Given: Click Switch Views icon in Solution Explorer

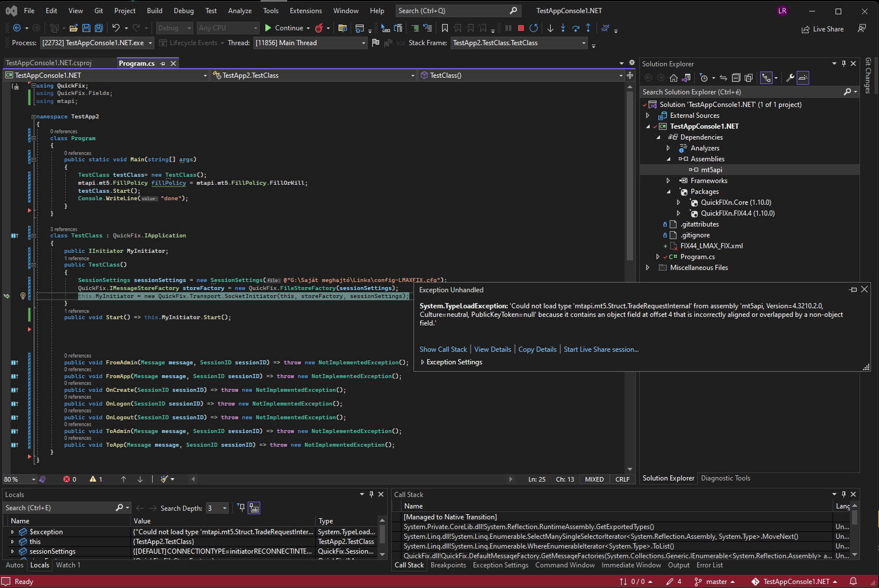Looking at the screenshot, I should pyautogui.click(x=686, y=78).
